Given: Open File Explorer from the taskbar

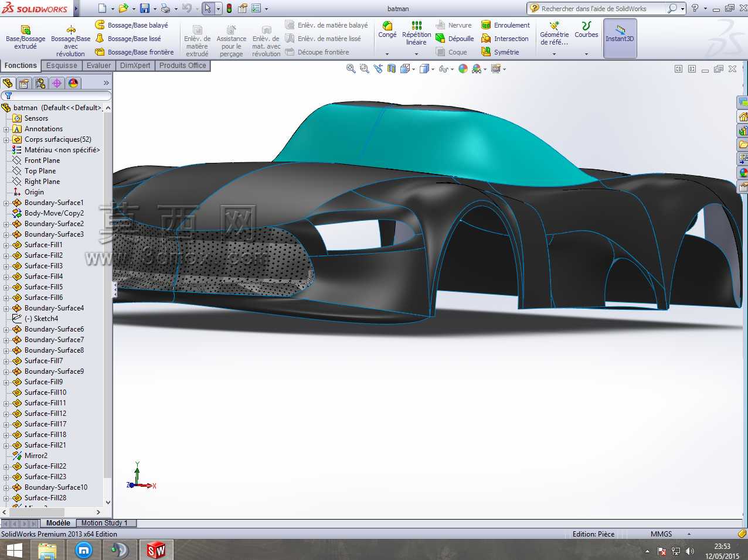Looking at the screenshot, I should click(x=47, y=550).
